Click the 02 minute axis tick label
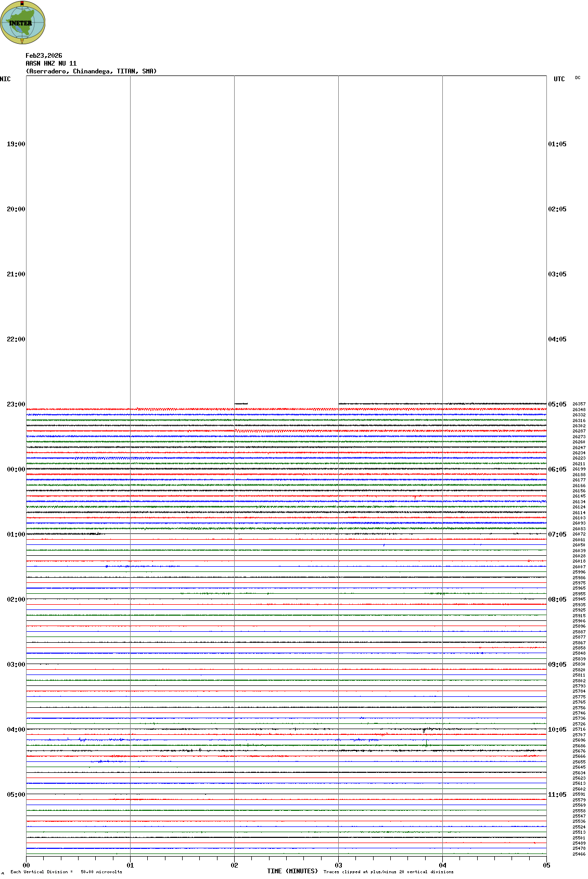The height and width of the screenshot is (879, 588). coord(234,865)
